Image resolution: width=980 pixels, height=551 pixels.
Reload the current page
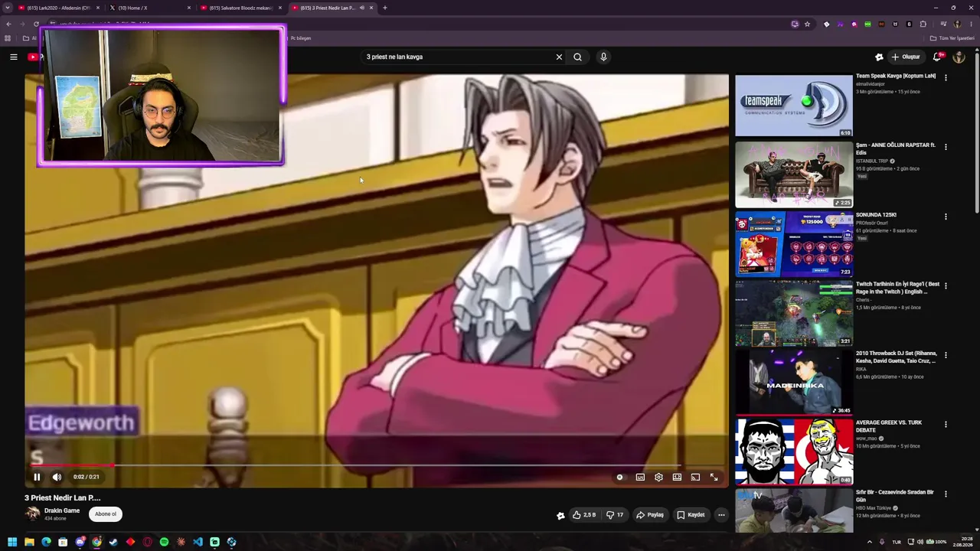coord(36,24)
